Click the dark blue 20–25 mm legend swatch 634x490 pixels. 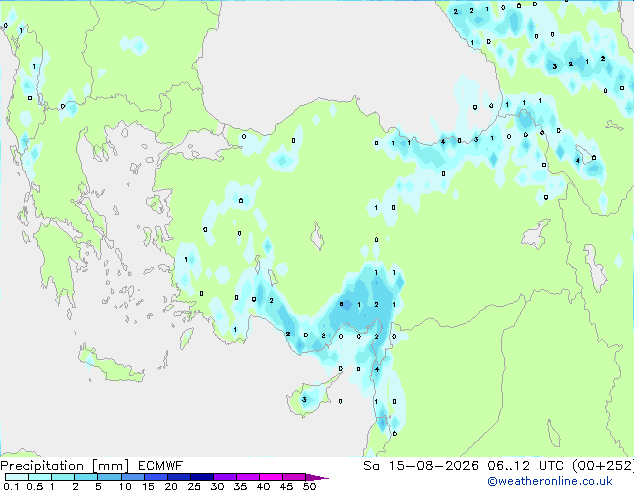pos(179,477)
